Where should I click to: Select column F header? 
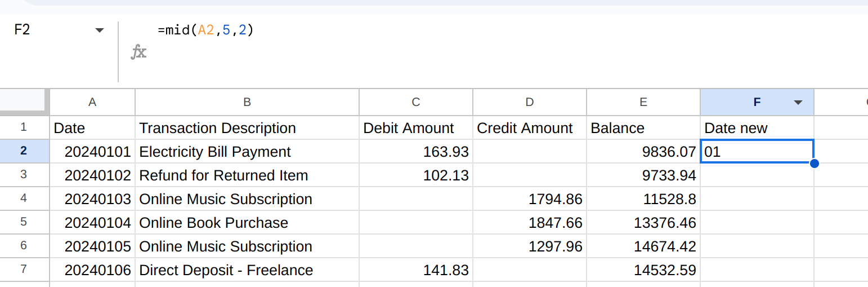pos(757,102)
